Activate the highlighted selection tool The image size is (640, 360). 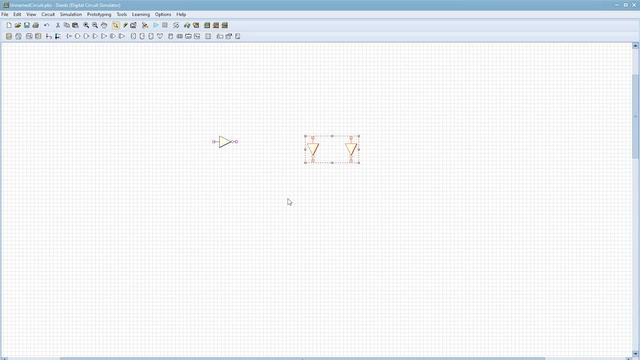click(x=116, y=25)
